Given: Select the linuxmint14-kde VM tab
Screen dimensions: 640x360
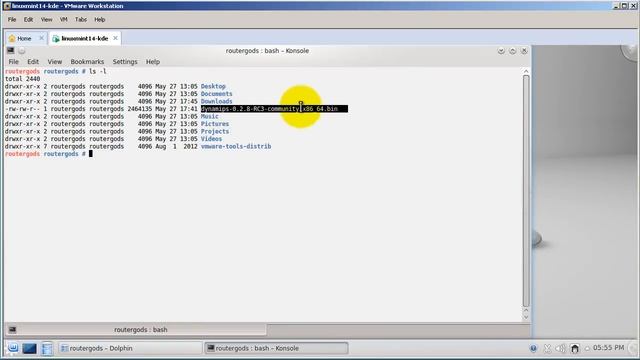Looking at the screenshot, I should (84, 38).
